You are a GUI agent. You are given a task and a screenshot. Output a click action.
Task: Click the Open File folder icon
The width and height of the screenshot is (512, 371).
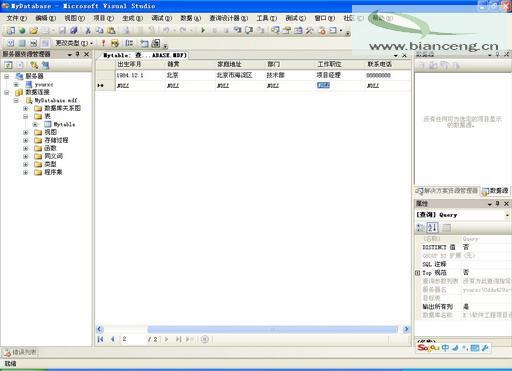[33, 31]
